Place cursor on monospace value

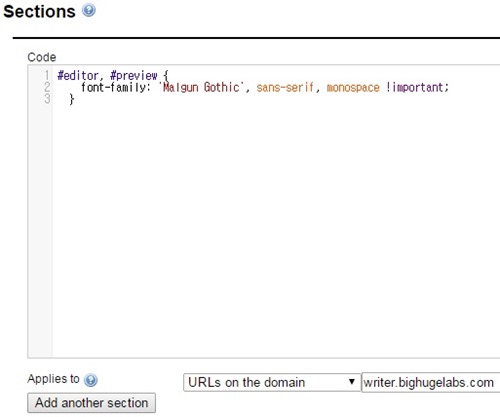[x=353, y=88]
